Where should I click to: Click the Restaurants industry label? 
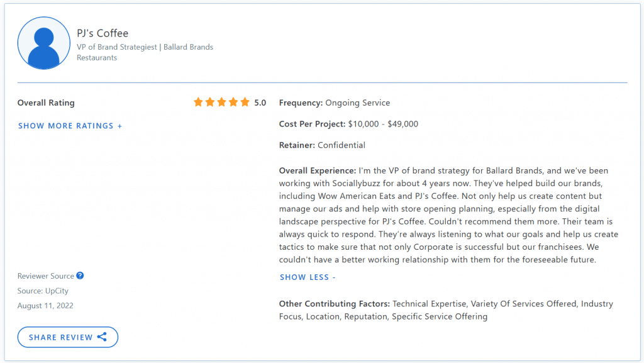coord(97,58)
